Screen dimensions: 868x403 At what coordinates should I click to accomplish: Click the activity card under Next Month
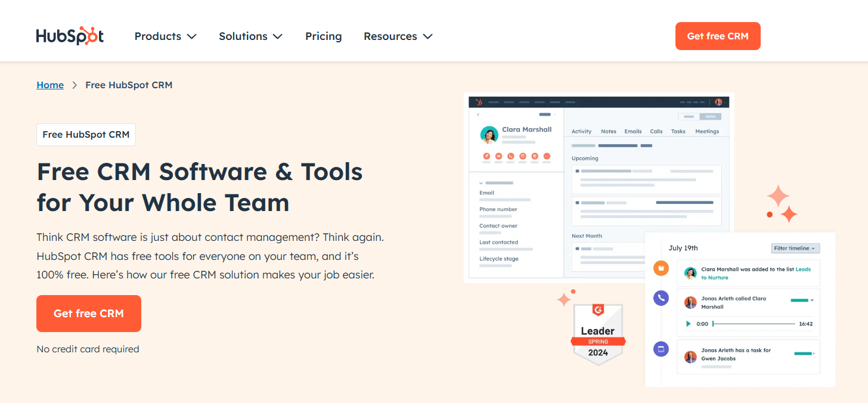(608, 257)
